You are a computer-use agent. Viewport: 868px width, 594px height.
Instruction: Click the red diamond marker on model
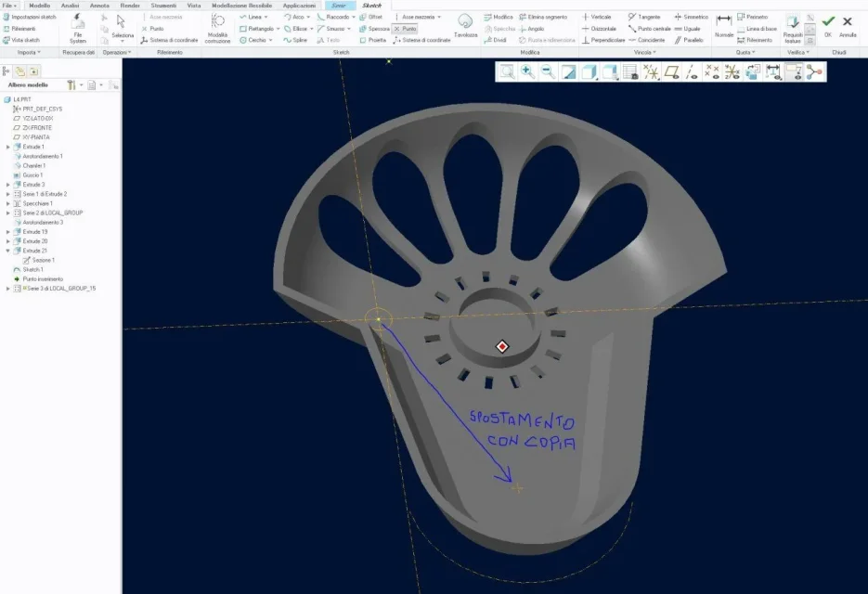tap(502, 346)
